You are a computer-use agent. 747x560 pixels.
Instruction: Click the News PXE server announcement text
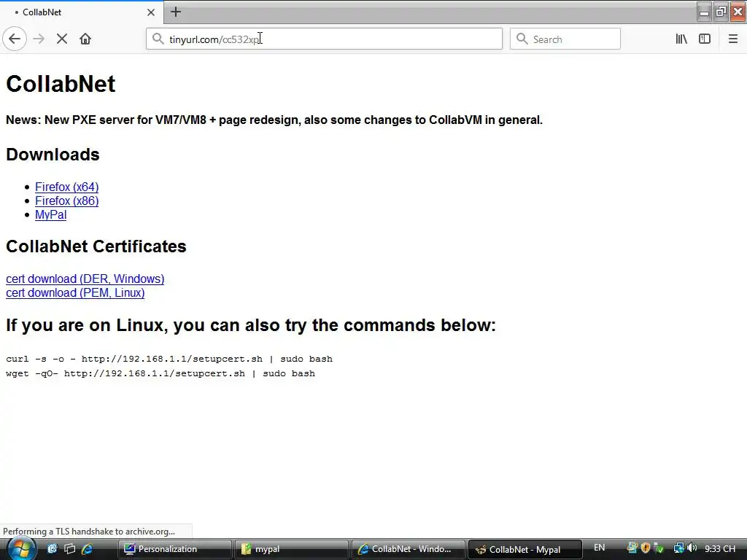click(274, 120)
